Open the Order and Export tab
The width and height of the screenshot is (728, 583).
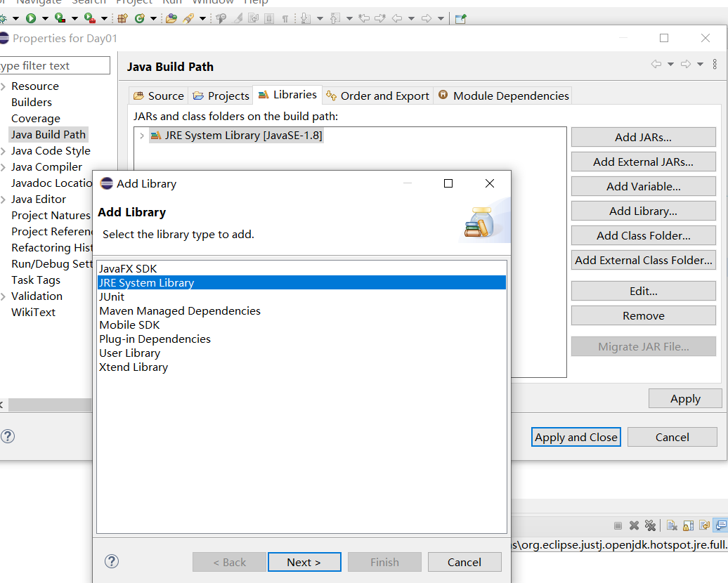pos(377,96)
